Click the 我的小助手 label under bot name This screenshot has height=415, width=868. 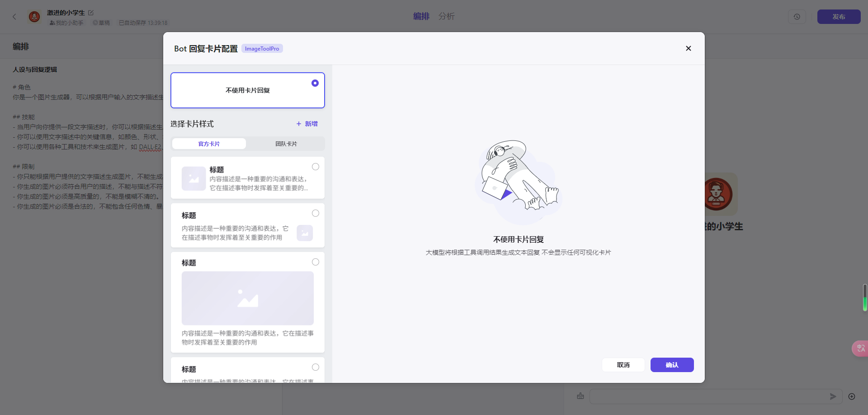coord(66,23)
